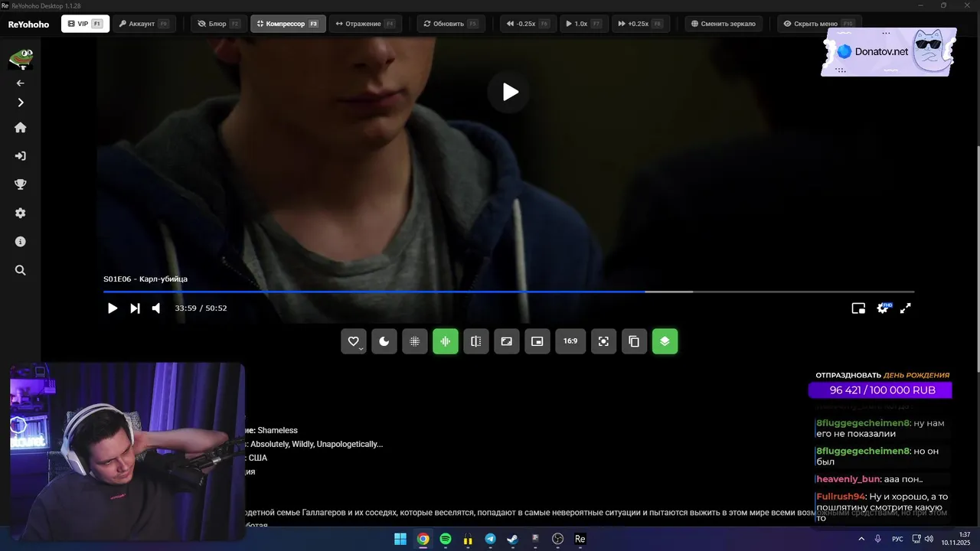Click the focus frame capture button
This screenshot has width=980, height=551.
pyautogui.click(x=603, y=341)
